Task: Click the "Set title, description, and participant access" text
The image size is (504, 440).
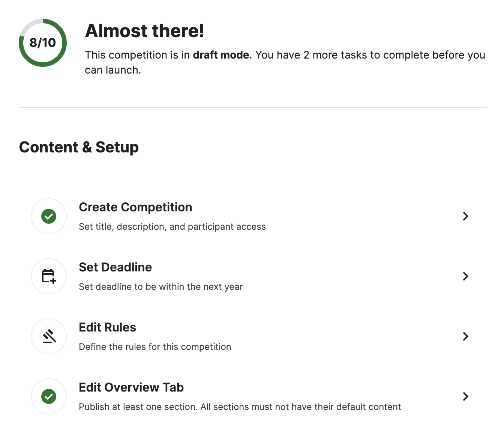Action: (172, 227)
